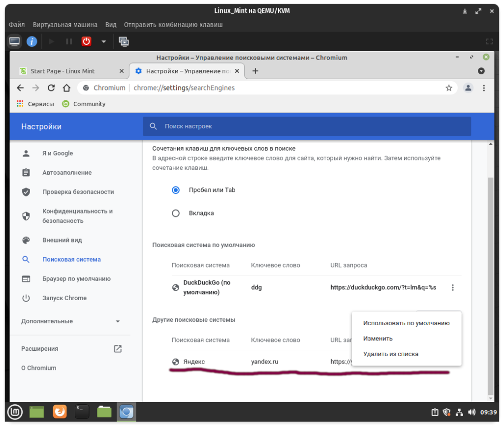Click the home button in Chromium toolbar
504x427 pixels.
tap(66, 88)
